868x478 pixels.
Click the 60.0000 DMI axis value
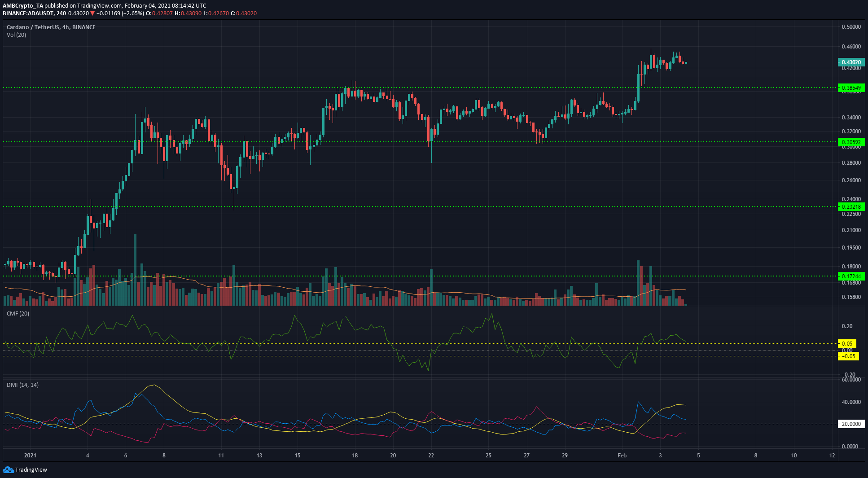point(851,380)
